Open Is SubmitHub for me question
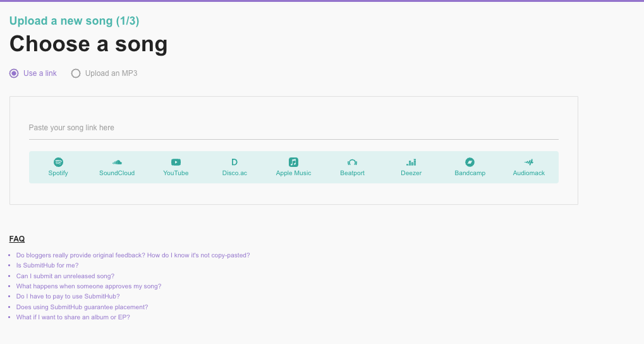This screenshot has width=644, height=344. click(47, 266)
